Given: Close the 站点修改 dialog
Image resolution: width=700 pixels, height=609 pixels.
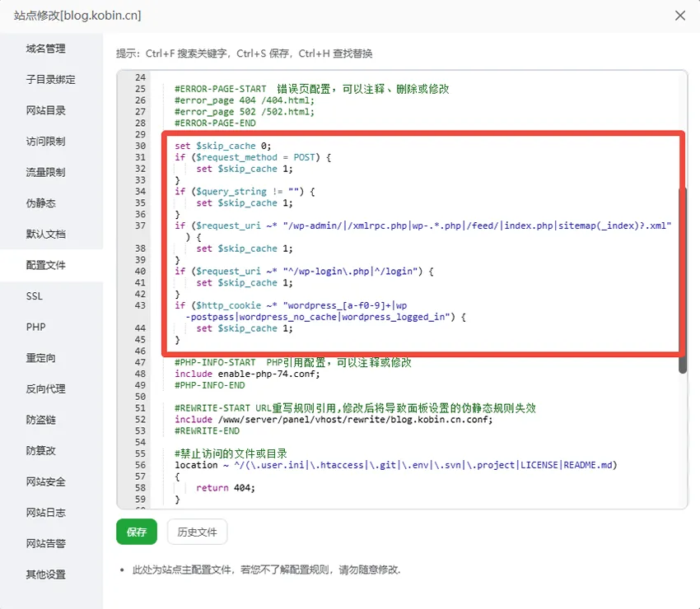Looking at the screenshot, I should click(x=679, y=15).
